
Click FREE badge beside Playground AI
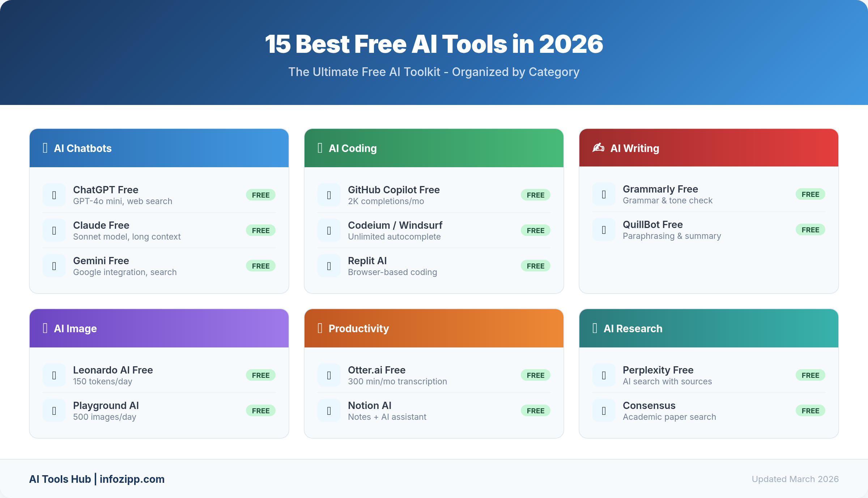click(261, 410)
